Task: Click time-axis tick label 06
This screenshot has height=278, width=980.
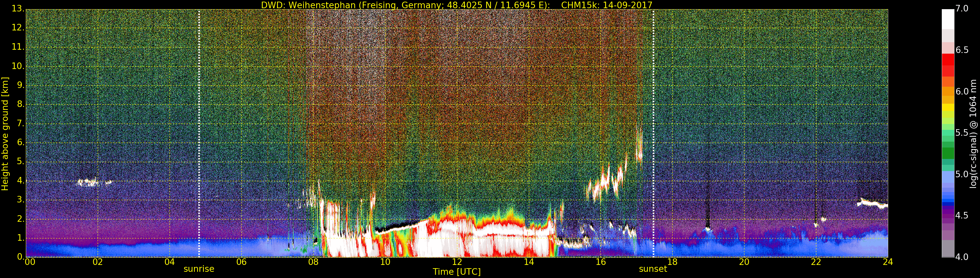Action: pyautogui.click(x=241, y=262)
